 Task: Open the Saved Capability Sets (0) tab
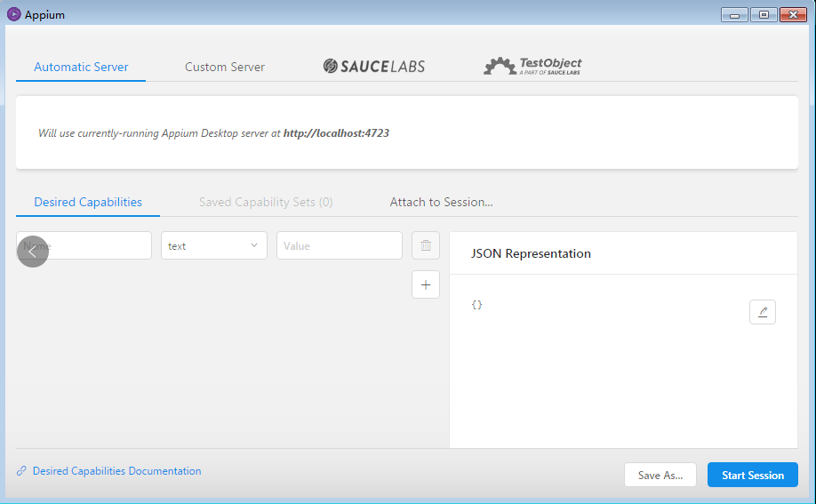(266, 202)
